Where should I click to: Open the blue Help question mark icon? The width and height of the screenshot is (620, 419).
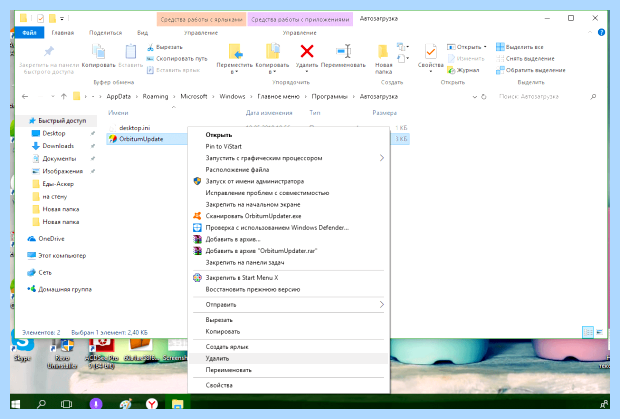click(x=601, y=32)
